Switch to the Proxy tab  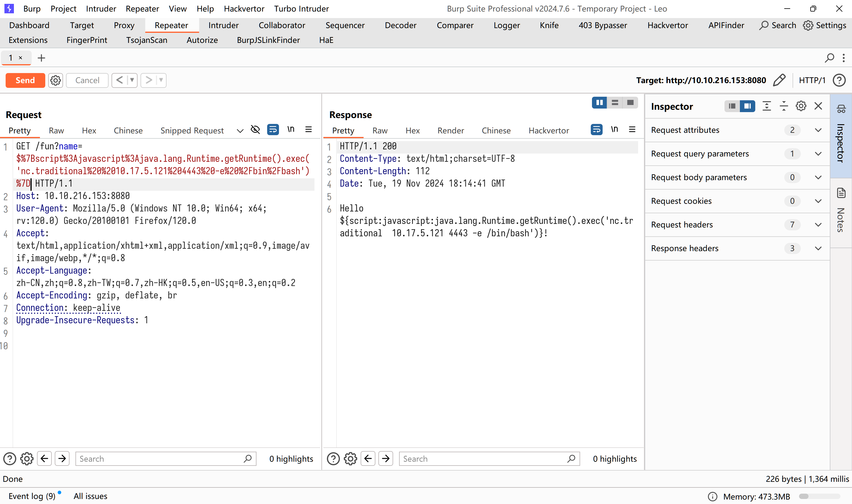pyautogui.click(x=124, y=25)
